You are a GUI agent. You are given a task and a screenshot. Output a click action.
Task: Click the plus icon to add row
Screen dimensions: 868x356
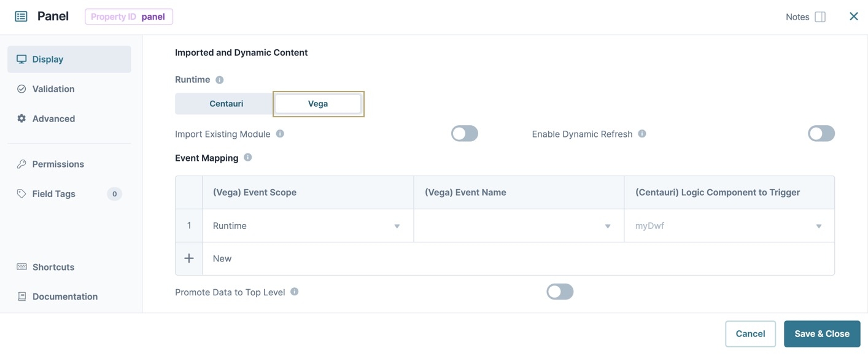(189, 258)
